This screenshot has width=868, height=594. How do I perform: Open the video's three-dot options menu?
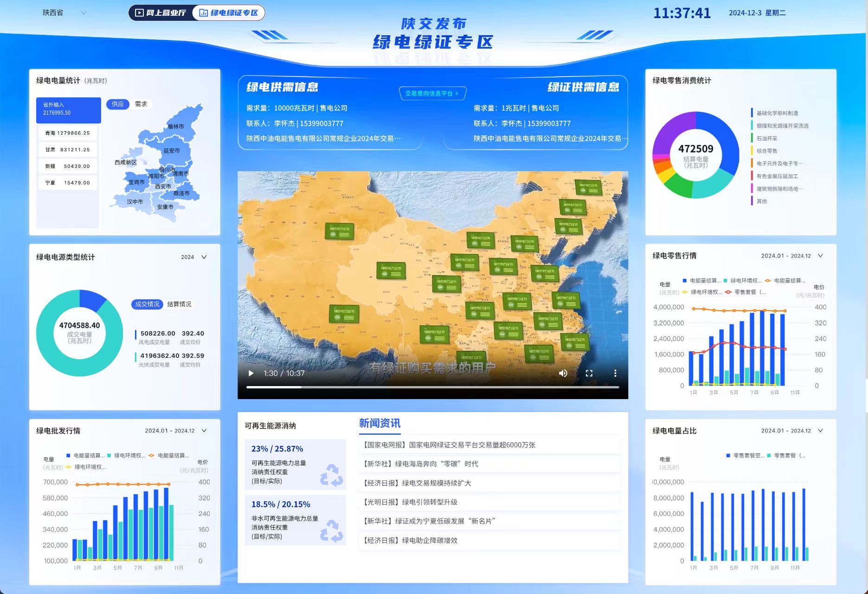pyautogui.click(x=615, y=374)
